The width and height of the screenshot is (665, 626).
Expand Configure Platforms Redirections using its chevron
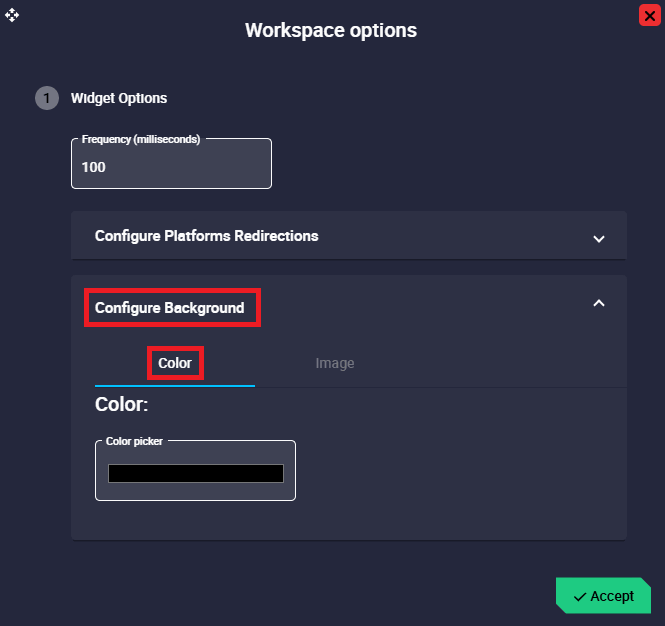click(599, 238)
